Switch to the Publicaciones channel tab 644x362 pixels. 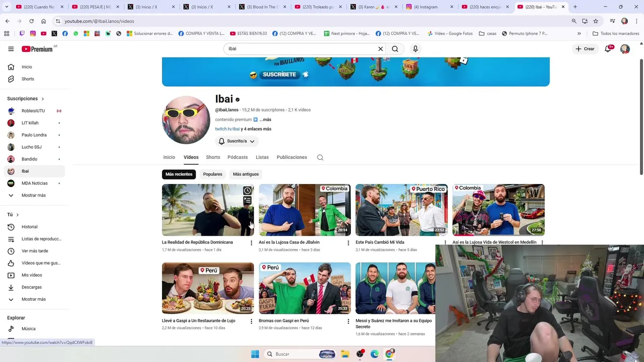pyautogui.click(x=292, y=157)
